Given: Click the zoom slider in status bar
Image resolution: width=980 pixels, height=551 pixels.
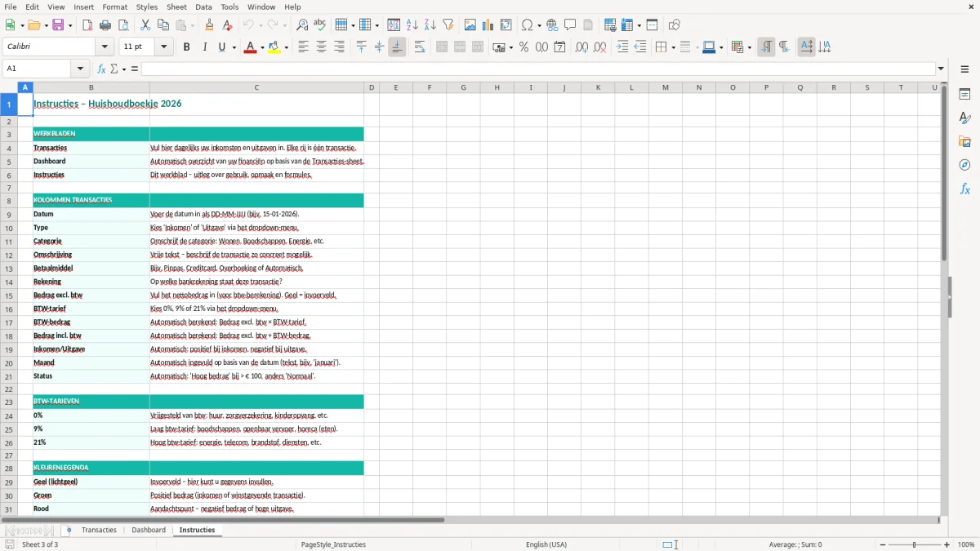Looking at the screenshot, I should point(915,544).
